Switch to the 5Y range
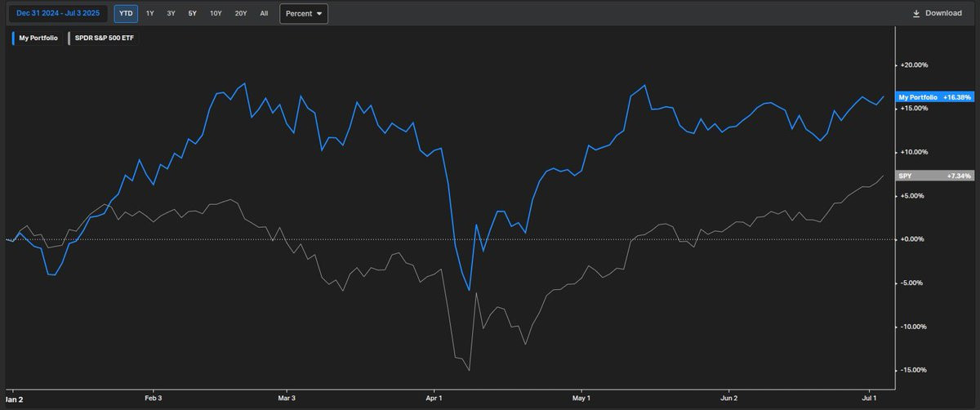Viewport: 980px width, 410px height. pyautogui.click(x=192, y=13)
